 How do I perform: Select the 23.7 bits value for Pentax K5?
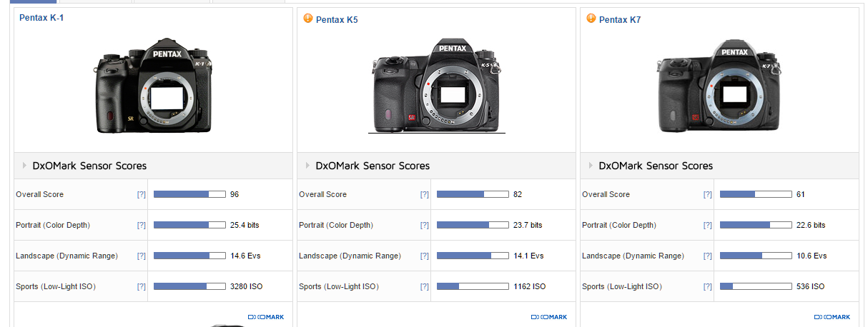pos(528,226)
